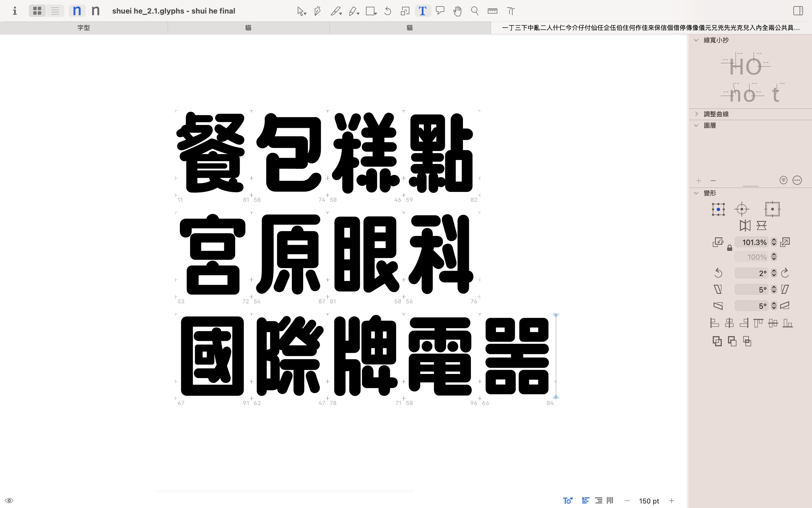Set transform origin to bounding-box grid
Viewport: 812px width, 508px height.
point(718,209)
